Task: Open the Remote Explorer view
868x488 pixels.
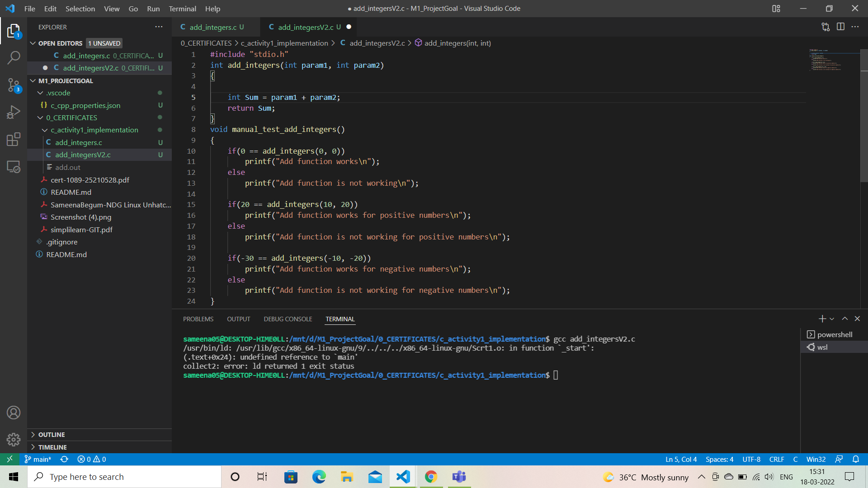Action: click(14, 167)
